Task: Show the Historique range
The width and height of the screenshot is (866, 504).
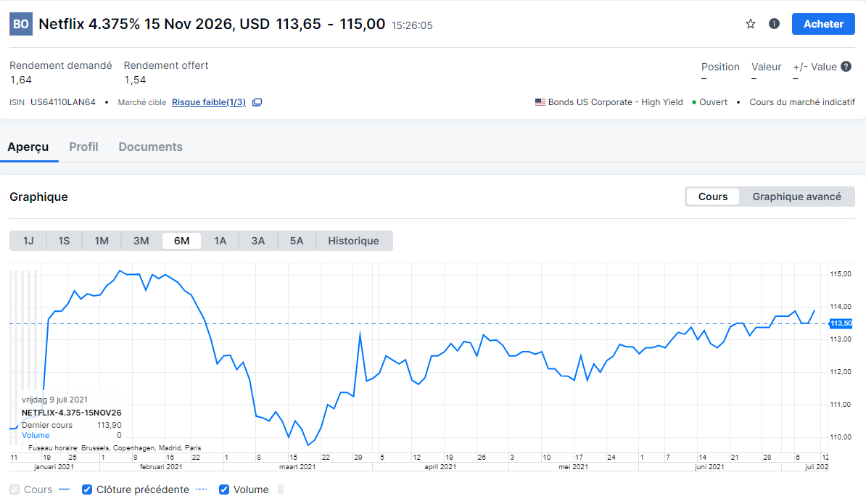Action: [353, 241]
